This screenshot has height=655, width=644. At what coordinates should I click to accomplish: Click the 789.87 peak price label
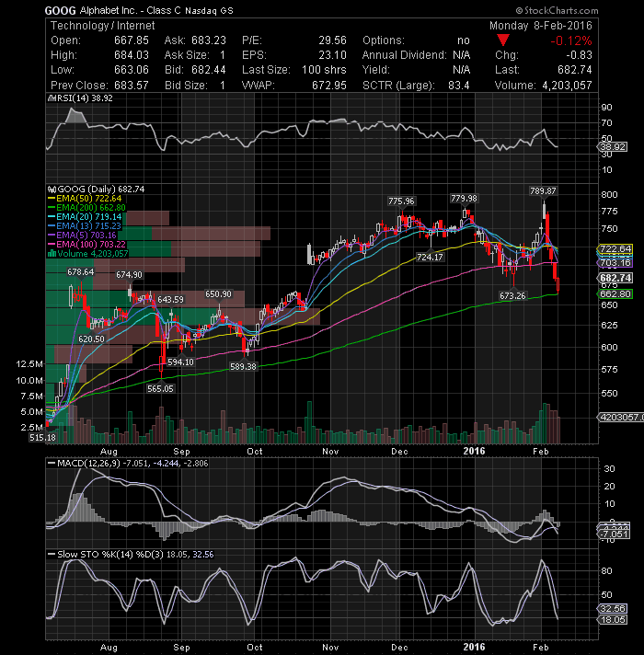tap(543, 191)
